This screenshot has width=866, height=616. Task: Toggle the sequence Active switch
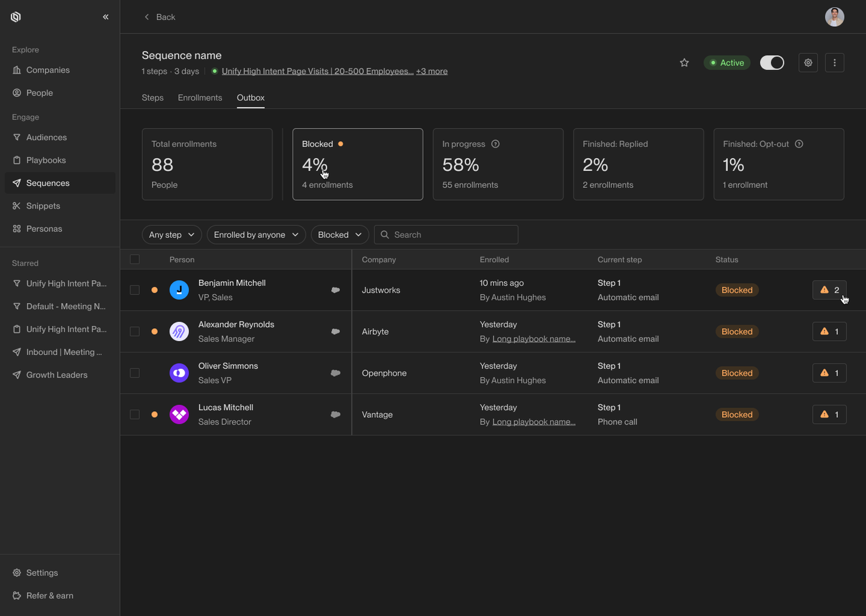pyautogui.click(x=771, y=63)
